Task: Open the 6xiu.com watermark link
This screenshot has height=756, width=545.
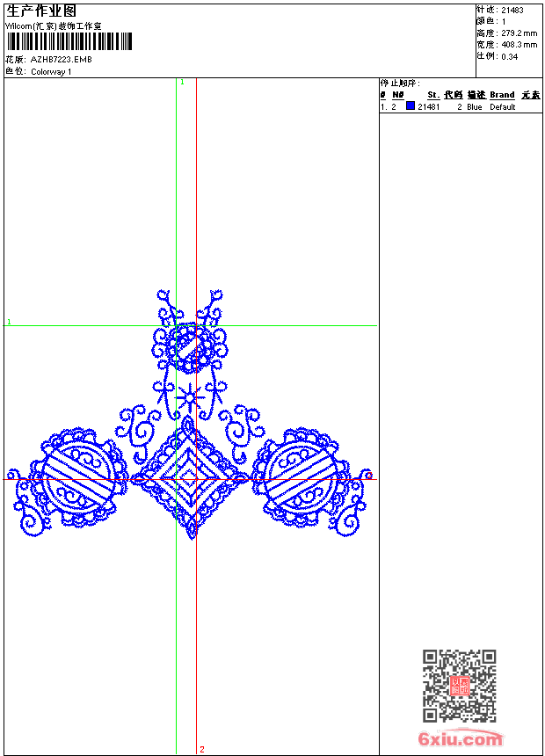Action: (x=461, y=740)
